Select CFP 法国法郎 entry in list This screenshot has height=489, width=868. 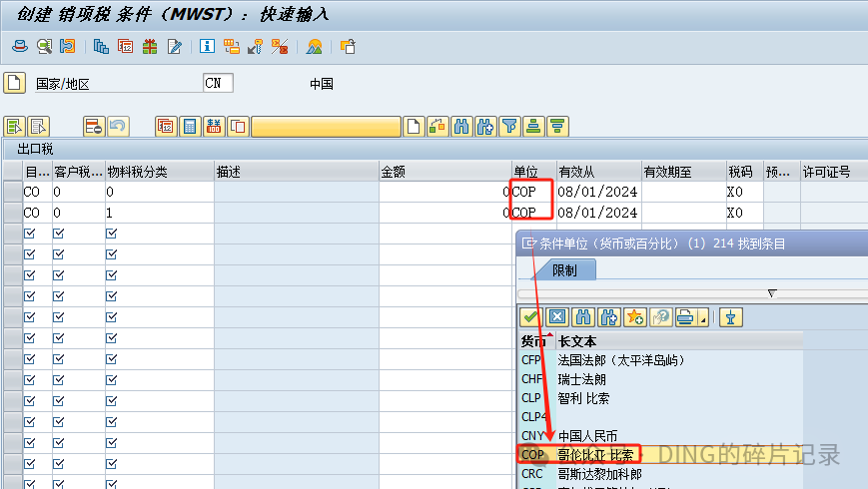(660, 360)
